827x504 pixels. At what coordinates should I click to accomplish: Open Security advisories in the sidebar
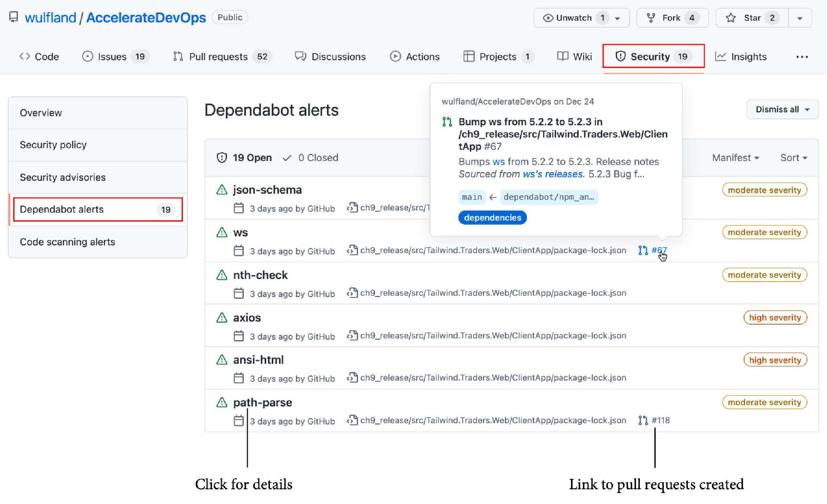pos(98,177)
